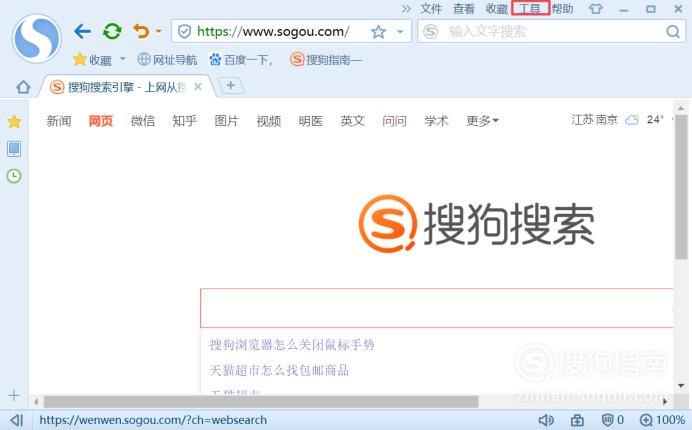Collapse sidebar with bottom-left arrow icon
Viewport: 692px width, 430px height.
(x=16, y=420)
